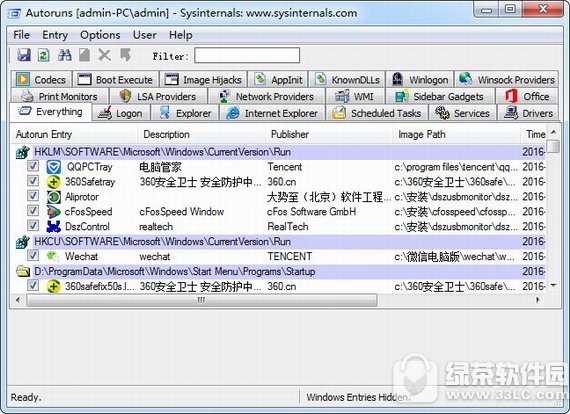Click the Delete X toolbar icon
Viewport: 570px width, 414px height.
tap(104, 55)
